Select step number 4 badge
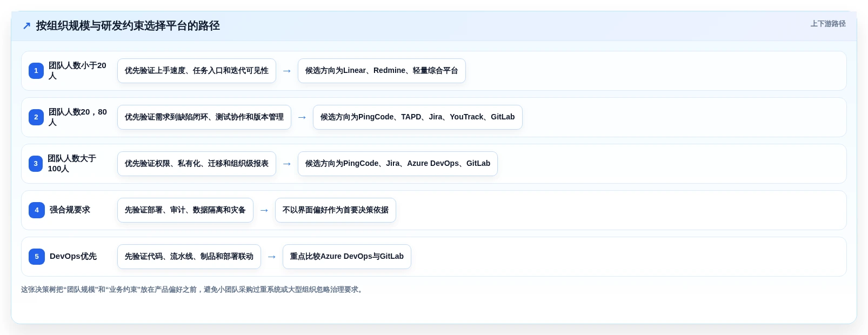868x335 pixels. (37, 210)
